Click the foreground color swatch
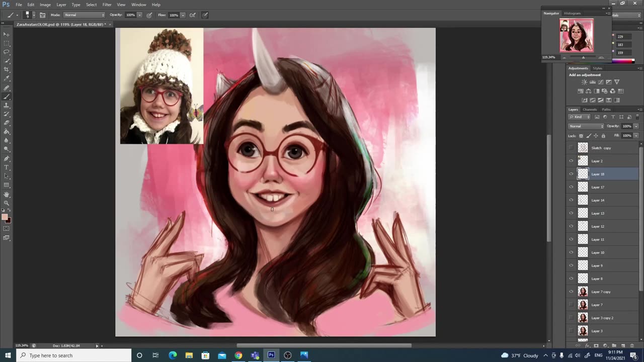This screenshot has height=362, width=644. [x=5, y=217]
